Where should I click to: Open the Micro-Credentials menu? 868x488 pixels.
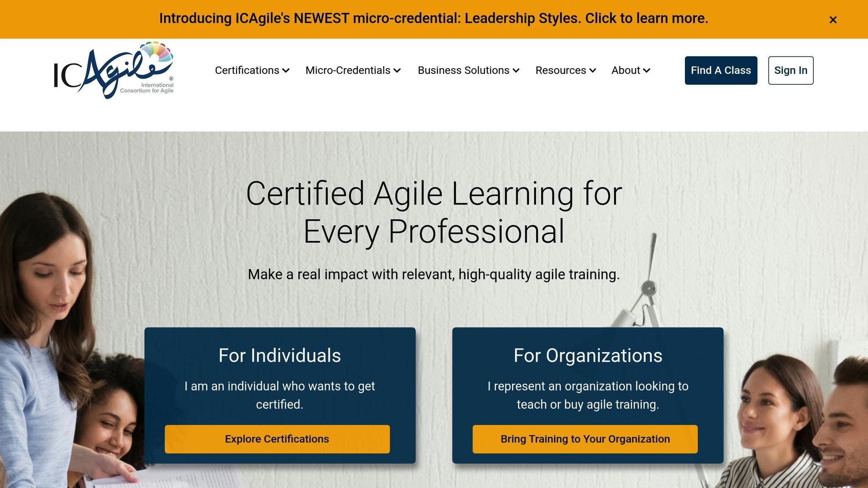(348, 70)
